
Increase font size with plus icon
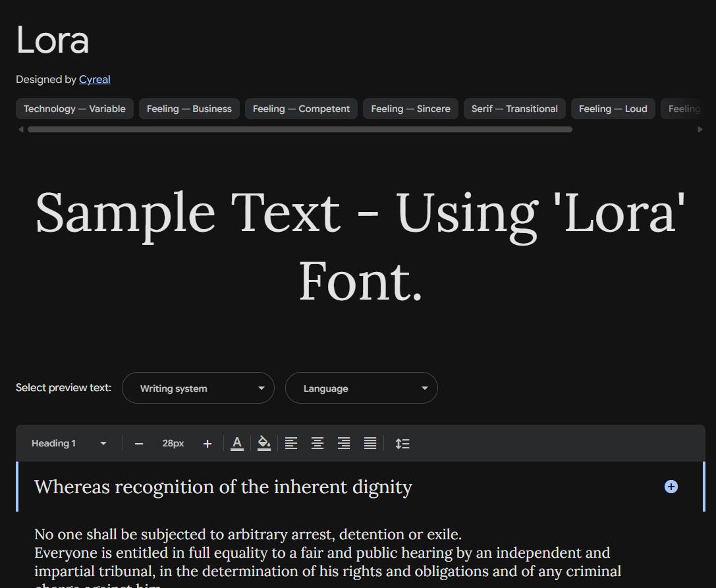[x=207, y=444]
